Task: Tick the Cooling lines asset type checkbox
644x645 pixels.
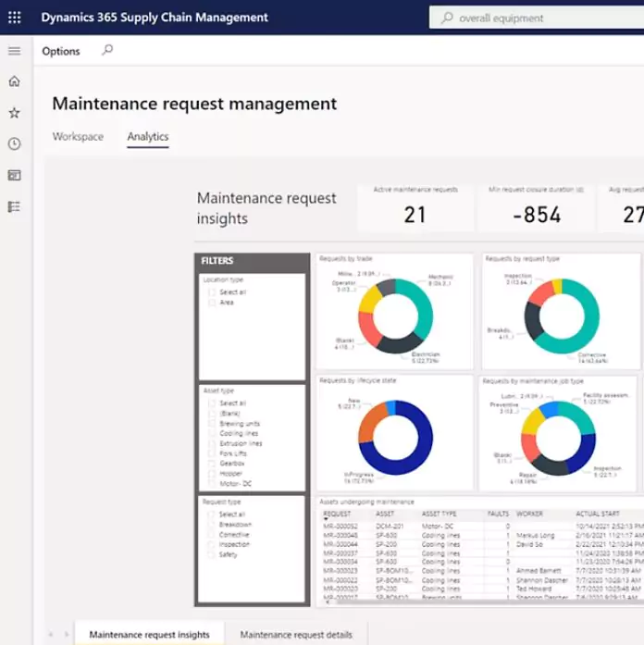Action: 212,433
